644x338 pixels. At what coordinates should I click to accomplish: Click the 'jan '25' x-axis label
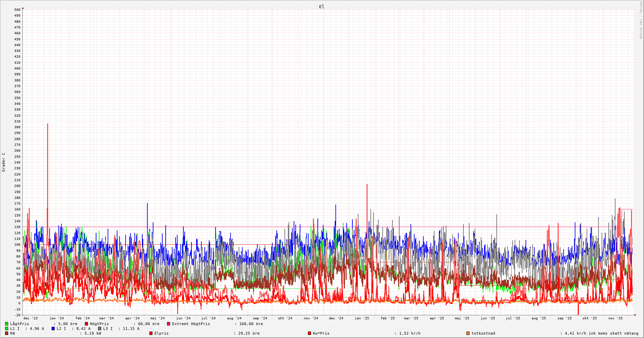tap(362, 318)
